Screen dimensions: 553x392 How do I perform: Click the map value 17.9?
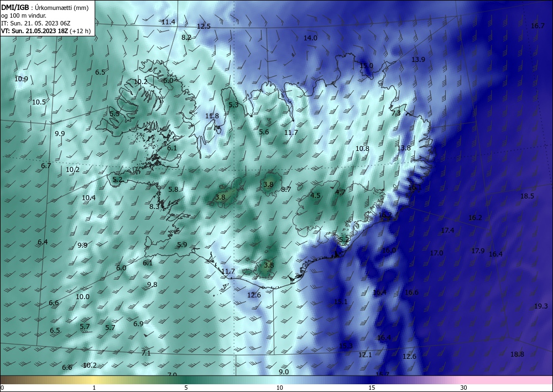478,251
